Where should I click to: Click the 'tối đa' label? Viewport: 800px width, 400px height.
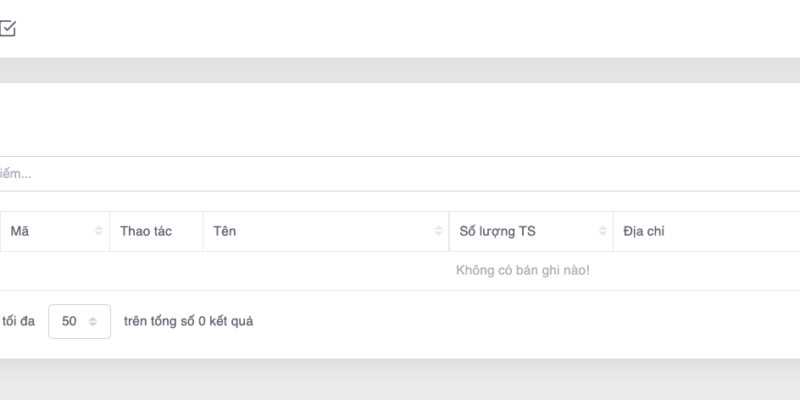point(18,322)
